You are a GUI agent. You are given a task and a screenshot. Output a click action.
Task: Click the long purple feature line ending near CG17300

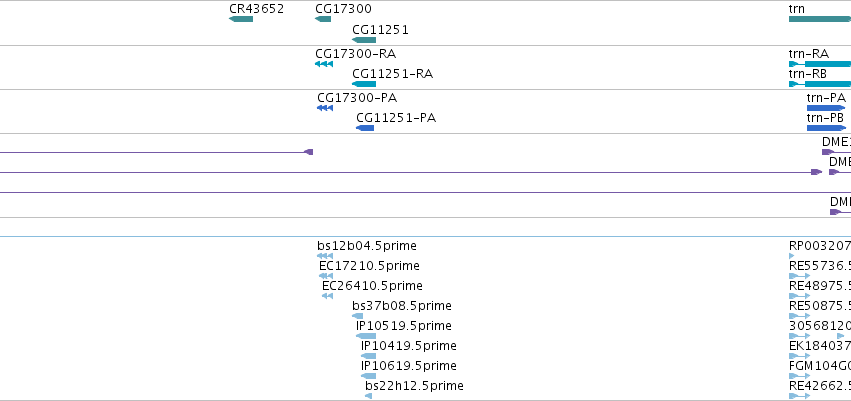(156, 152)
